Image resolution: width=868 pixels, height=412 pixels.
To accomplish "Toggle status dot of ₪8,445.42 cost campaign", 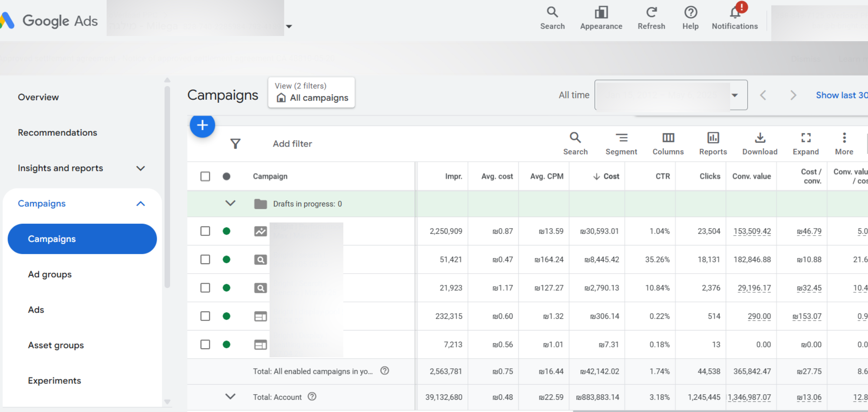I will [227, 259].
